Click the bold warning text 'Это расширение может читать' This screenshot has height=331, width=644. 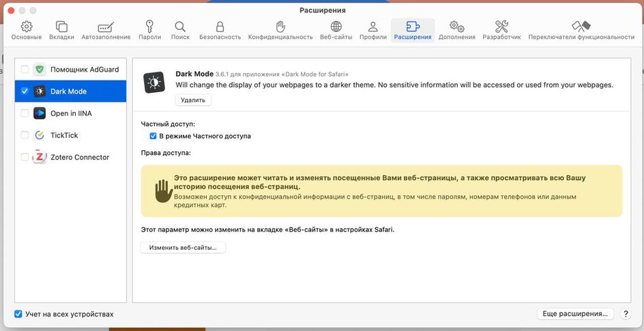380,182
